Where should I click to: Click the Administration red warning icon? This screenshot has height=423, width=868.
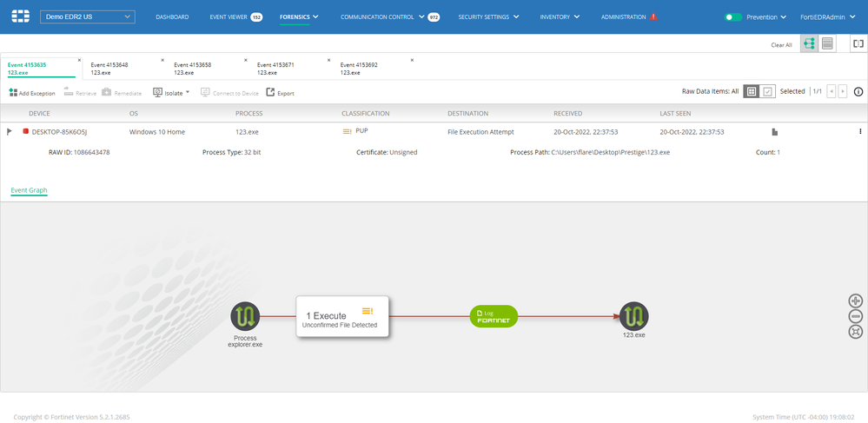point(653,17)
